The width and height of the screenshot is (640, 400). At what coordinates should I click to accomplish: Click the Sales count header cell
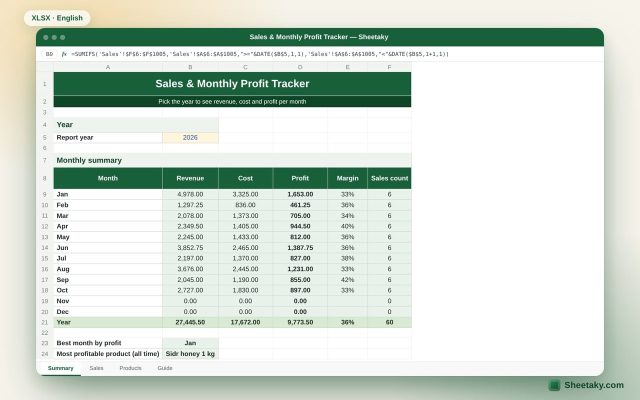click(389, 178)
